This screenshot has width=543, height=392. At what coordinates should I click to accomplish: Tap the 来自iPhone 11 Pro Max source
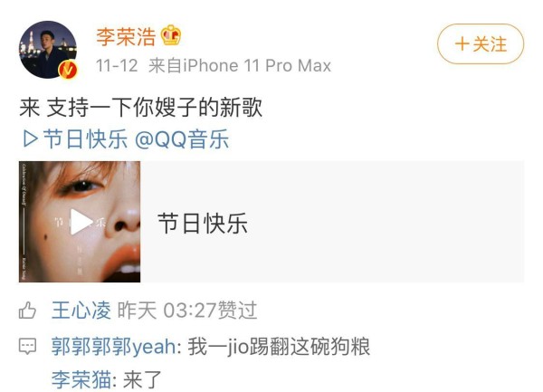240,65
